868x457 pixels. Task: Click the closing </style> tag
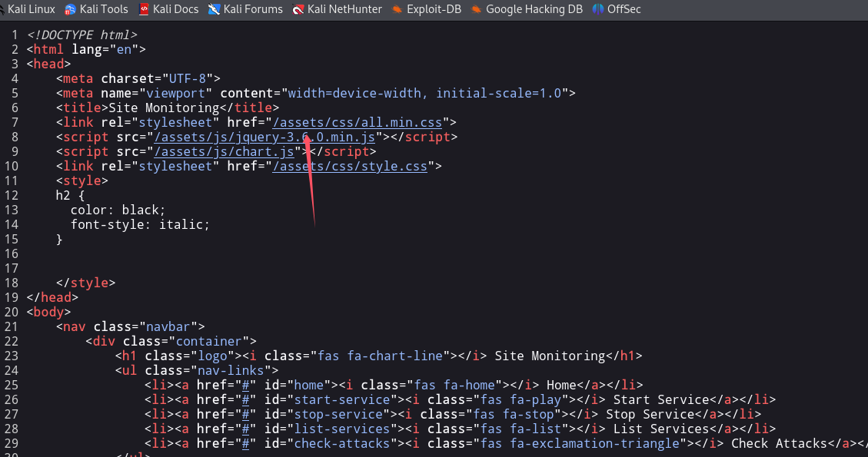pyautogui.click(x=86, y=283)
